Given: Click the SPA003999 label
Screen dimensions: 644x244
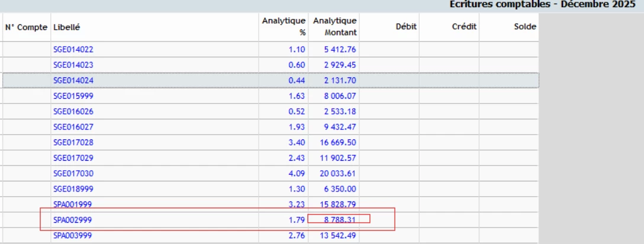Looking at the screenshot, I should 73,235.
